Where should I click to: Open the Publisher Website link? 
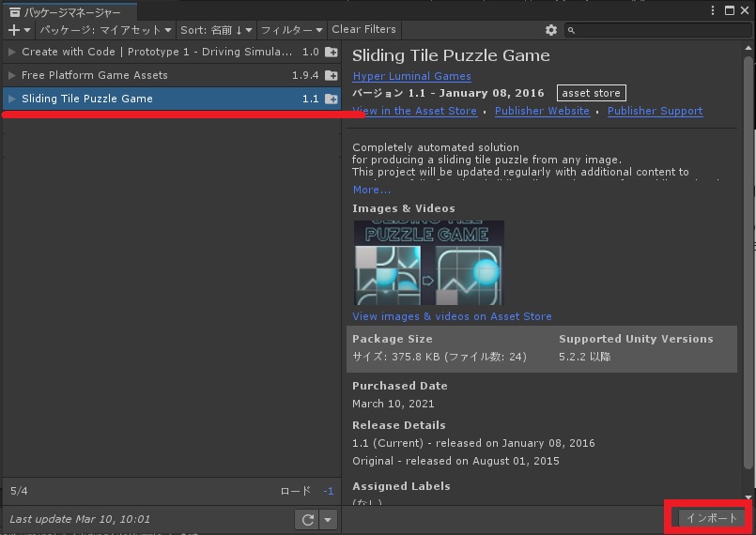542,111
